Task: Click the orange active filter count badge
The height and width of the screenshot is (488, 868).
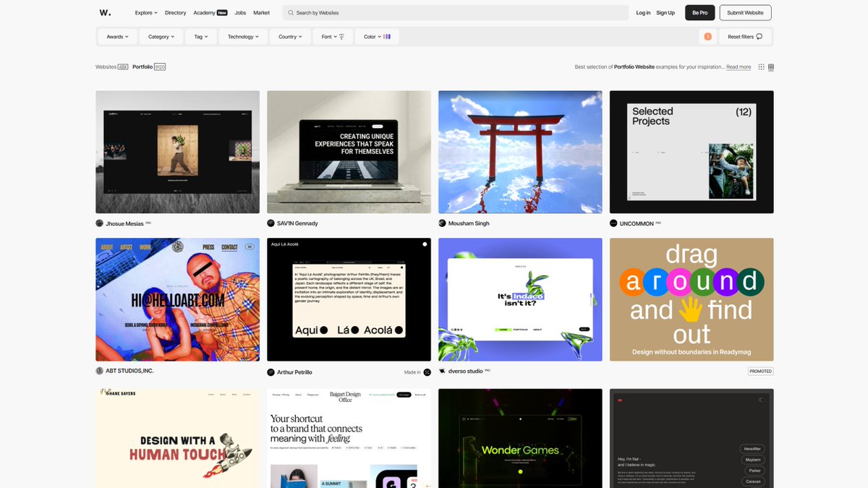Action: tap(707, 36)
